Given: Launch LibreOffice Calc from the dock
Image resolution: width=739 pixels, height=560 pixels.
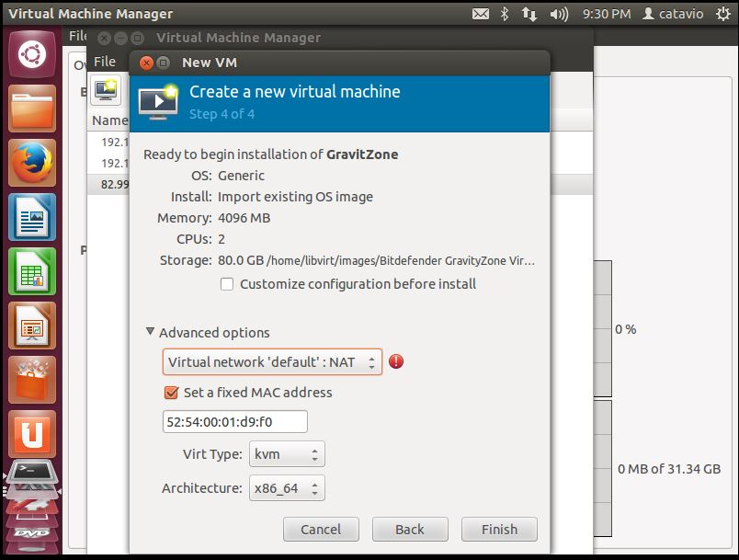Looking at the screenshot, I should click(32, 272).
